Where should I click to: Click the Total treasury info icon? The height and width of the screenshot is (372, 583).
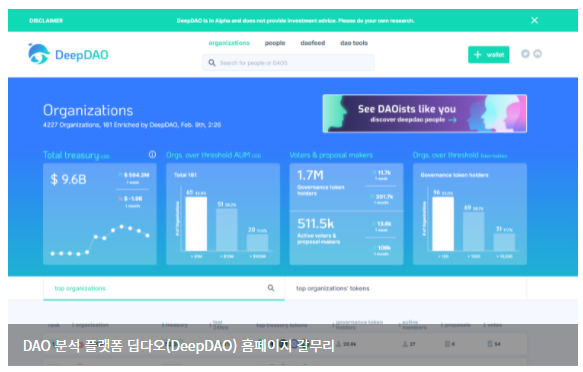click(x=152, y=155)
